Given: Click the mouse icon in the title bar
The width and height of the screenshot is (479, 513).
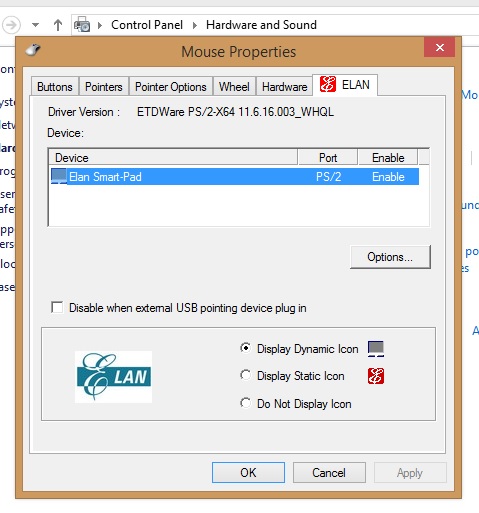Looking at the screenshot, I should click(x=33, y=50).
